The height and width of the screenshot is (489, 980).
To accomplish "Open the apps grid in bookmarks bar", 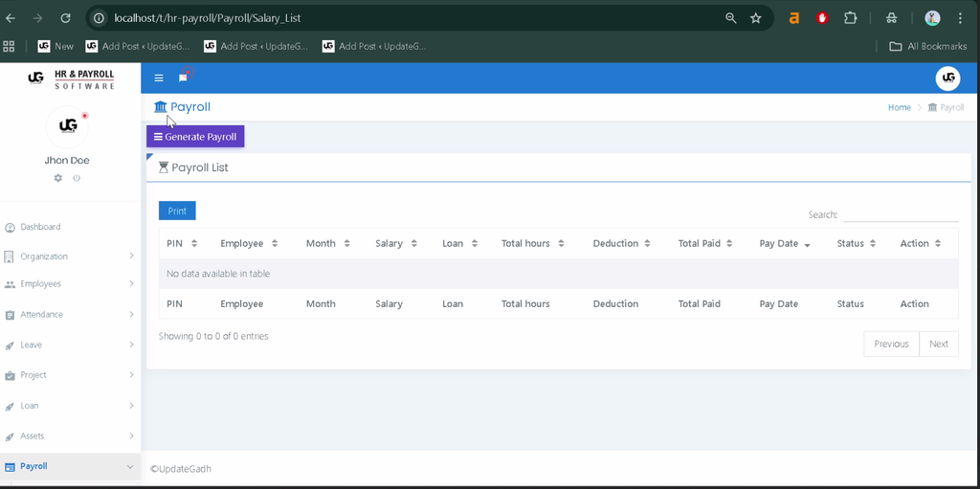I will tap(9, 46).
